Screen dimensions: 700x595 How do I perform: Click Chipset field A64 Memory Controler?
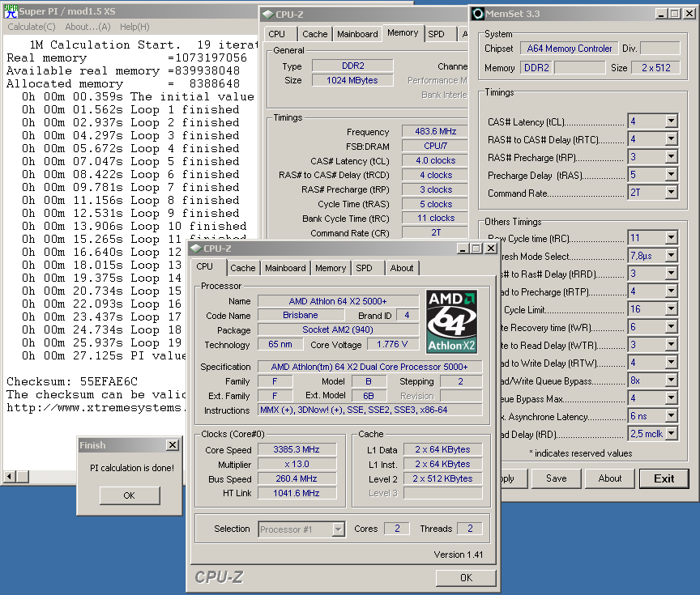coord(570,49)
